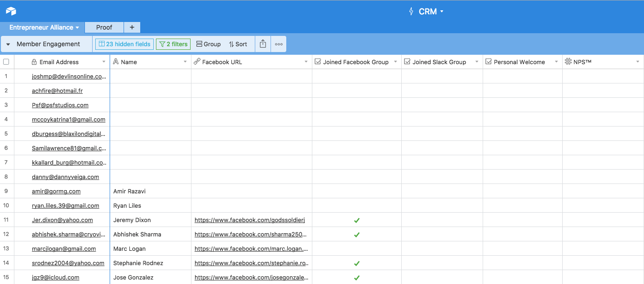Click the Sort records button
Screen dimensions: 644x284
pyautogui.click(x=238, y=44)
